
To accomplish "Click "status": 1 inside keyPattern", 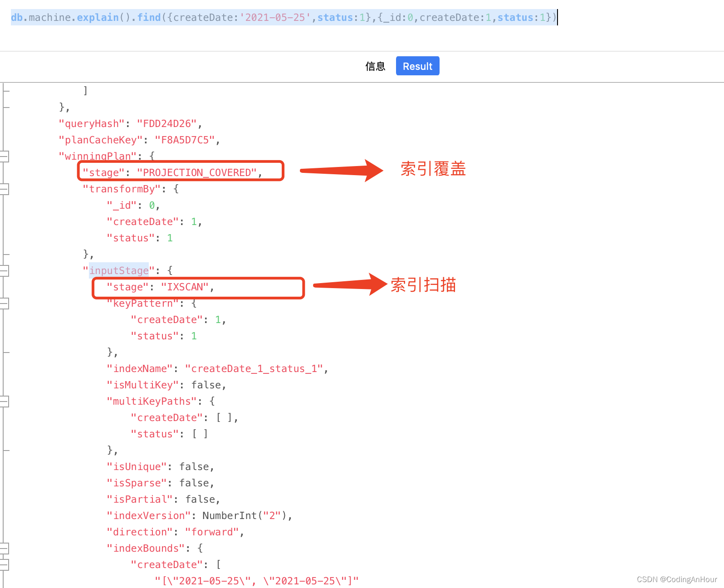I will (x=164, y=336).
